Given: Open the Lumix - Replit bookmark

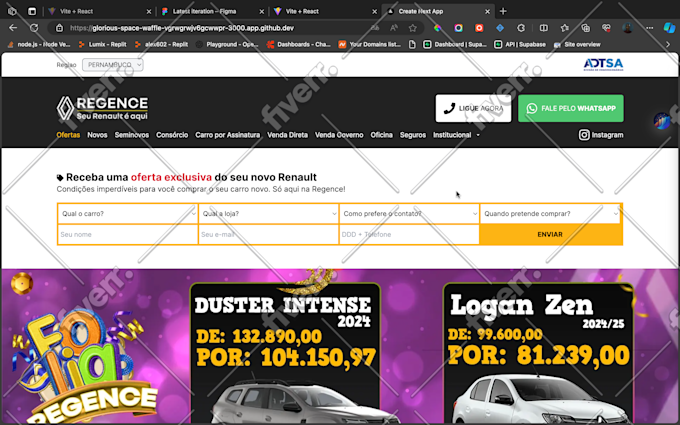Looking at the screenshot, I should point(103,44).
